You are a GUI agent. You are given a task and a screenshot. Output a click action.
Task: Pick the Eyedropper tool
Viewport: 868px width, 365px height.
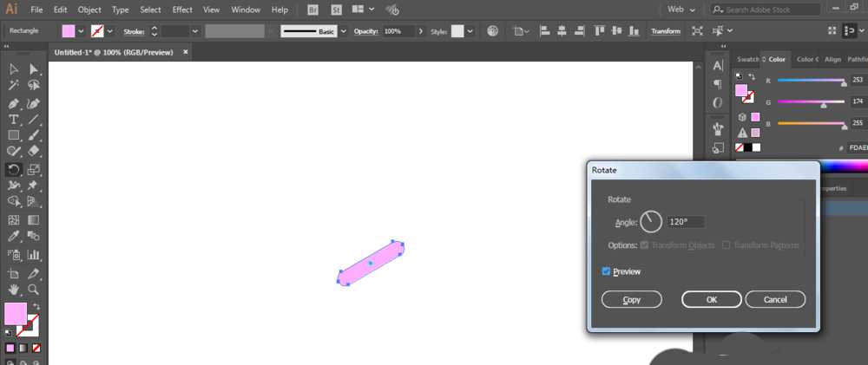pos(14,236)
